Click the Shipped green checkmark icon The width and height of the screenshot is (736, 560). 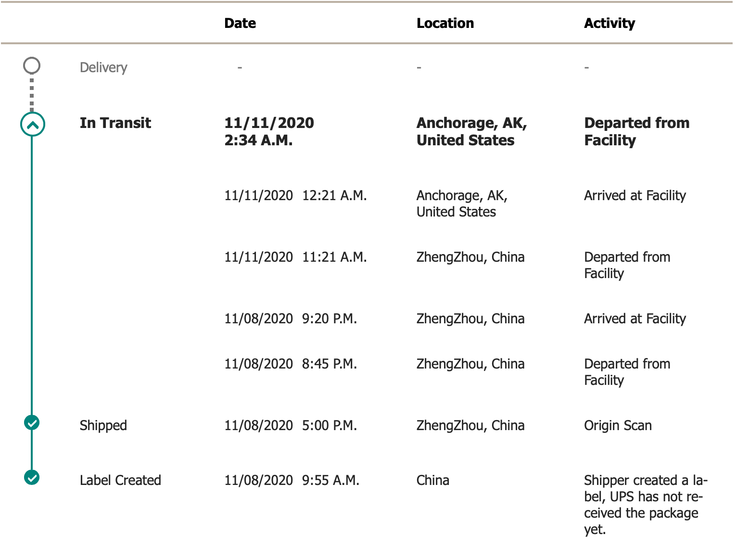tap(32, 422)
